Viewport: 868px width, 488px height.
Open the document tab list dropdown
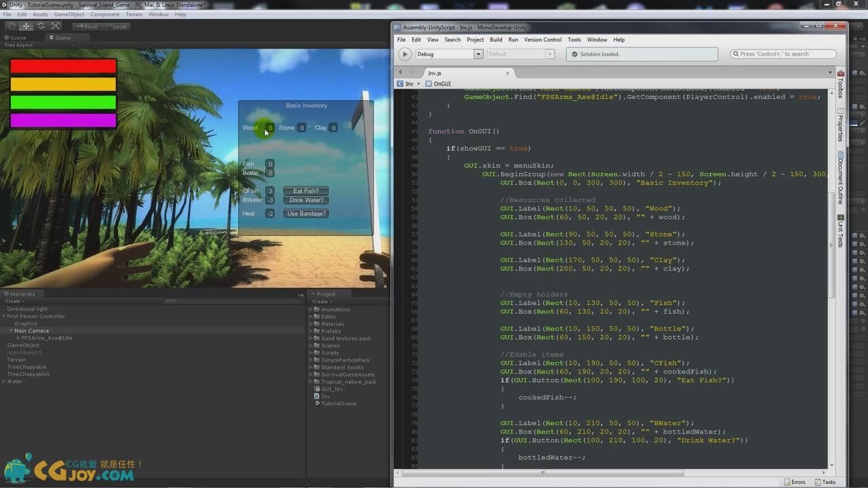pyautogui.click(x=830, y=73)
